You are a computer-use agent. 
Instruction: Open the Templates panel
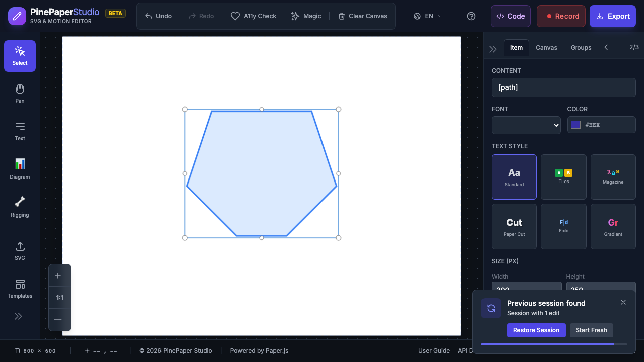(x=20, y=289)
